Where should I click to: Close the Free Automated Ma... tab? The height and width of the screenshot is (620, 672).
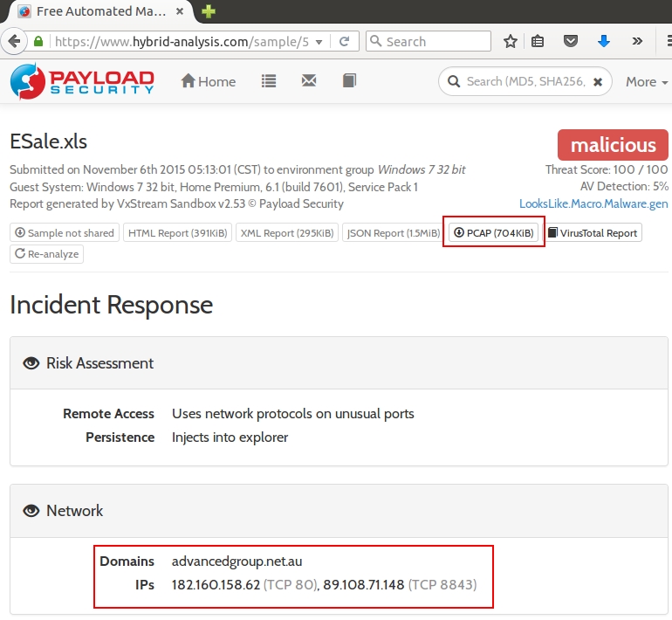[180, 11]
